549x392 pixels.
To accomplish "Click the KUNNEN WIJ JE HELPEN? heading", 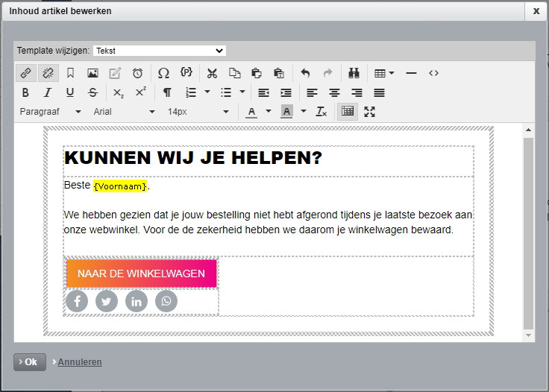I will point(193,158).
